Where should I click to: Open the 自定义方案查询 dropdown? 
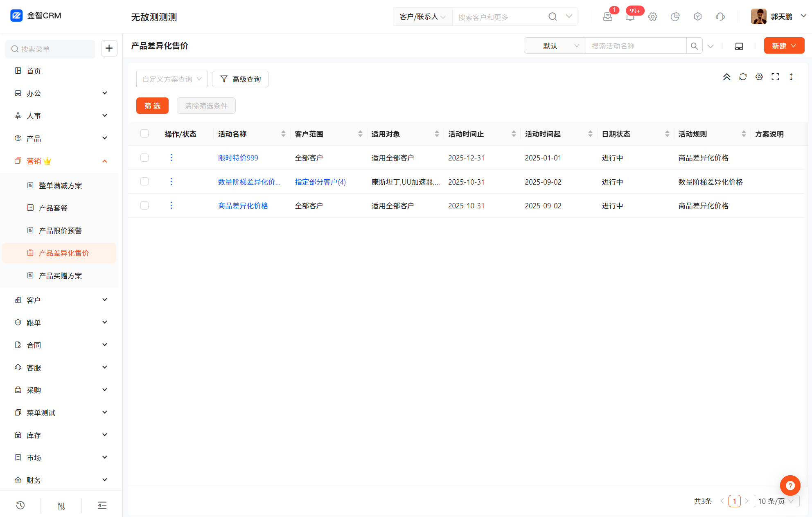pos(172,79)
